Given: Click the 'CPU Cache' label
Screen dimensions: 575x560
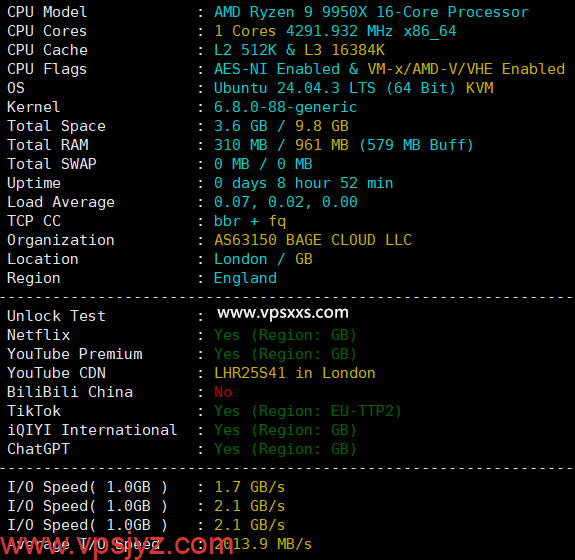Looking at the screenshot, I should tap(47, 50).
